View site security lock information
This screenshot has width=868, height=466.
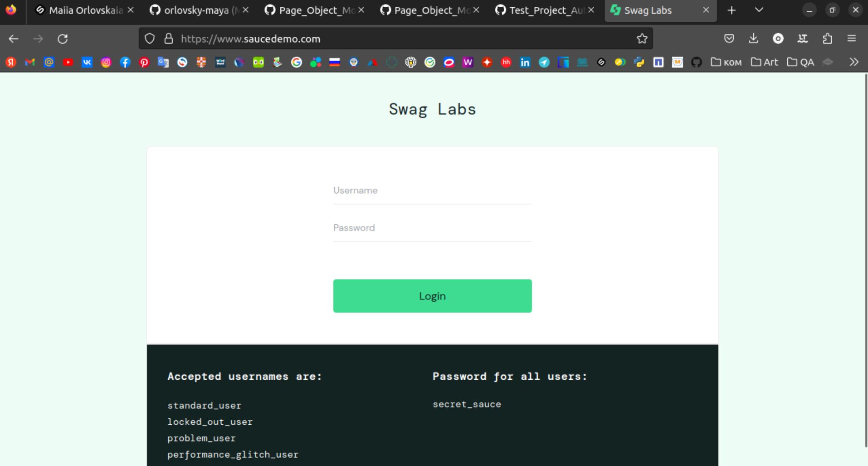coord(169,39)
